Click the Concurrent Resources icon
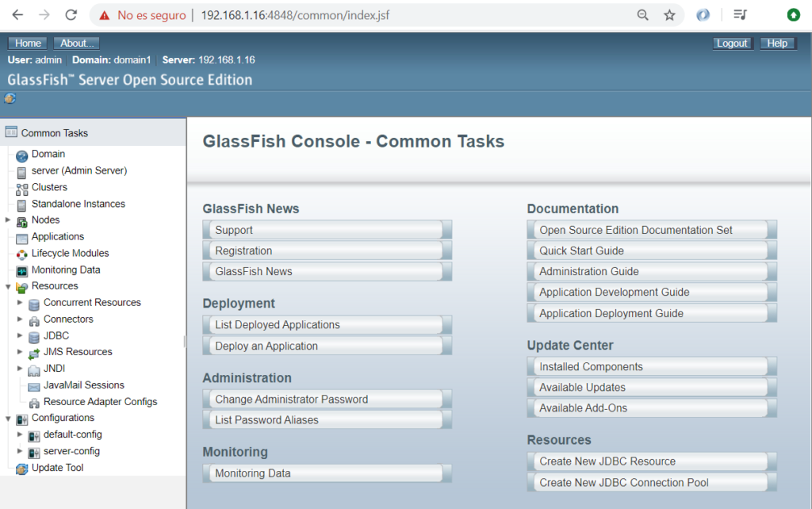The width and height of the screenshot is (812, 509). pos(33,304)
